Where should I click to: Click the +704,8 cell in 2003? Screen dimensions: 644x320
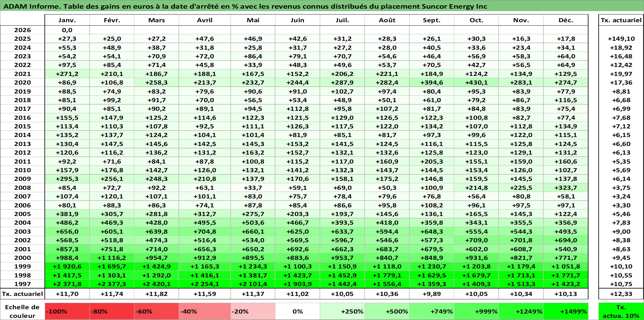pos(205,231)
